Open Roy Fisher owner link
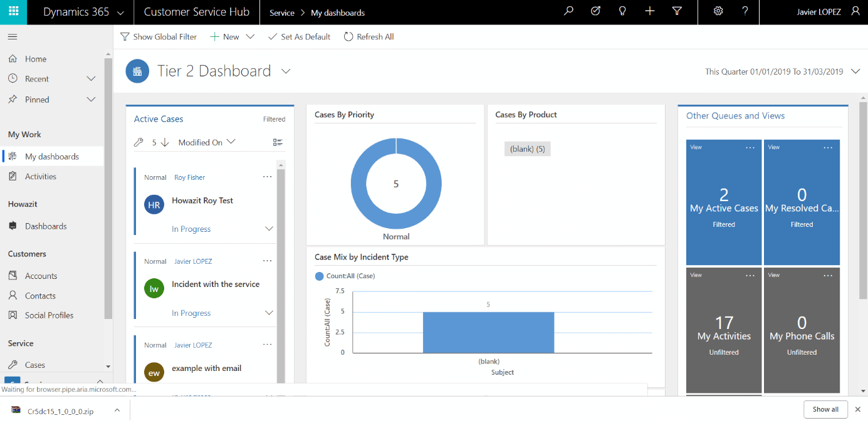This screenshot has height=423, width=868. pos(190,177)
